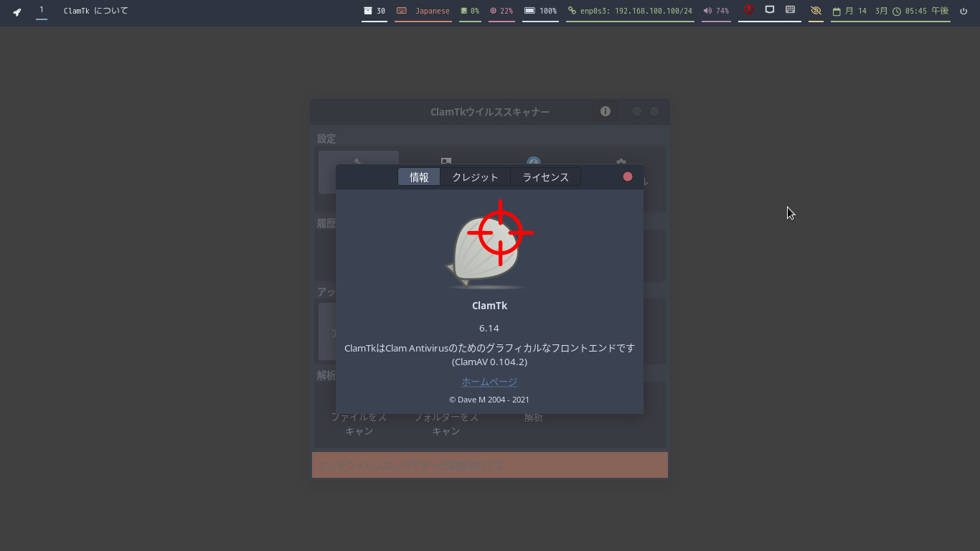Viewport: 980px width, 551px height.
Task: Click 解析 item in ClamTk main window
Action: [x=534, y=418]
